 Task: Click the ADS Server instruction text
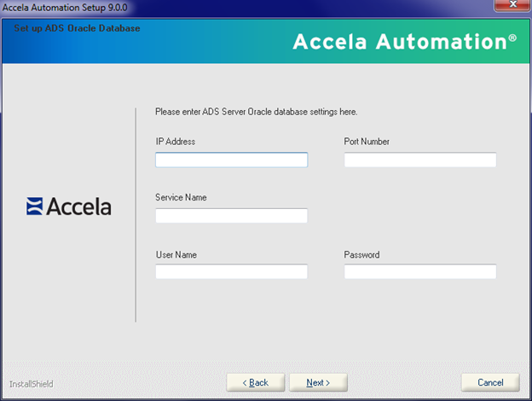256,112
